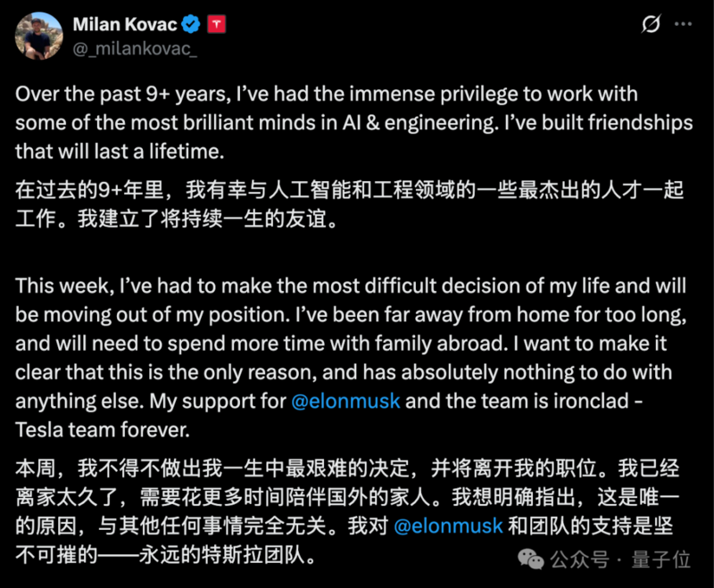Click the paragraph starting "This week, I've had"
Screen dimensions: 714x588
point(351,358)
